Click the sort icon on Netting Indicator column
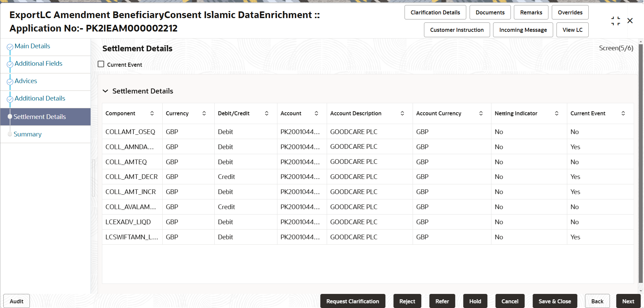 [557, 113]
